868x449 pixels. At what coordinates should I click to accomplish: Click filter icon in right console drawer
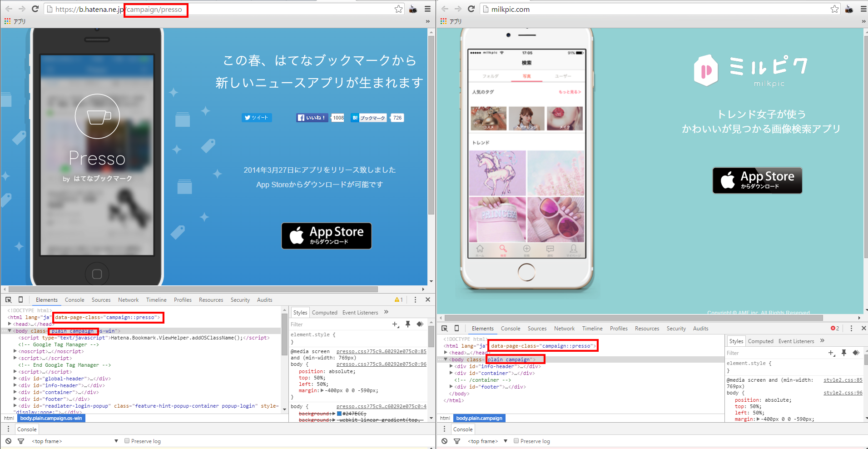[457, 441]
